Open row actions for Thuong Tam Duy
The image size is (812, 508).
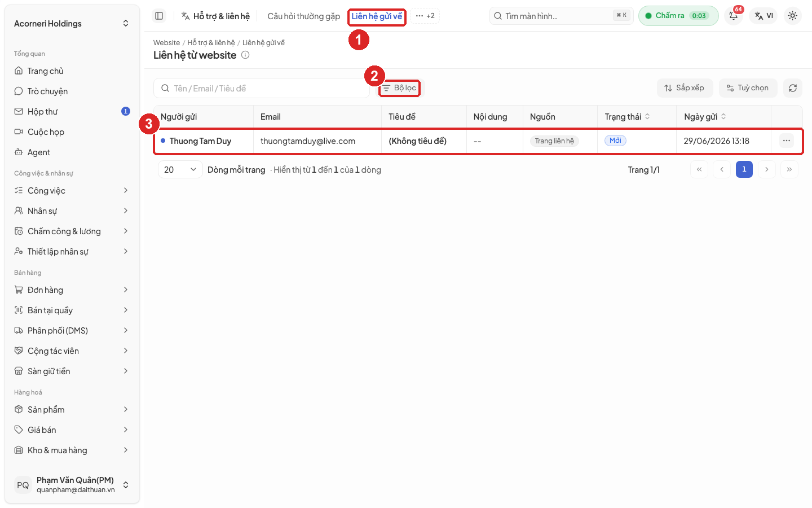tap(786, 141)
